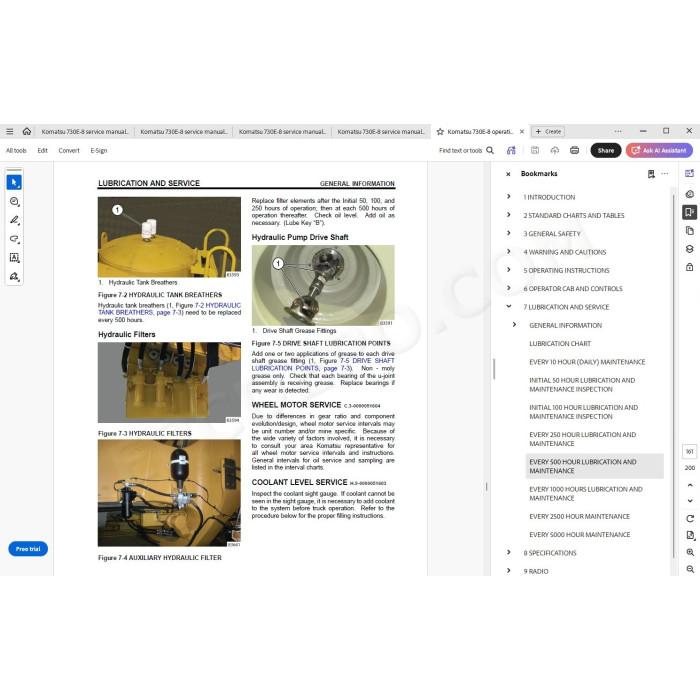
Task: Show page thumbnails panel
Action: [x=690, y=230]
